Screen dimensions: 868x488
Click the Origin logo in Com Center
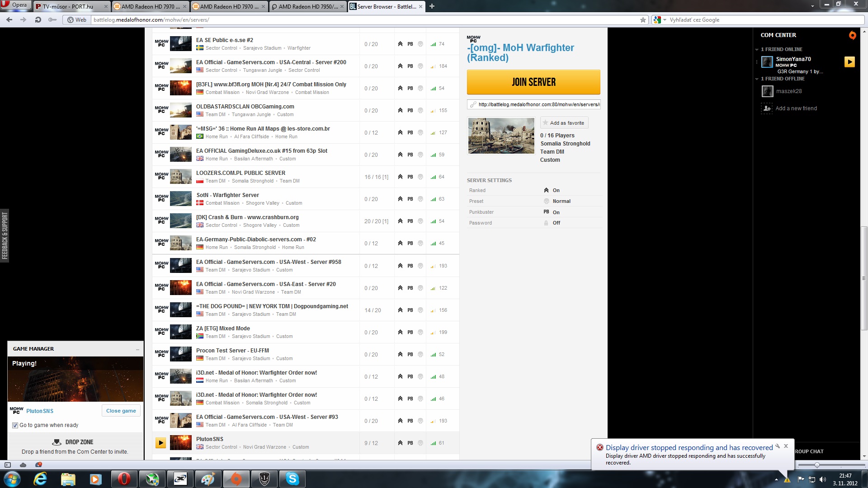click(x=852, y=35)
